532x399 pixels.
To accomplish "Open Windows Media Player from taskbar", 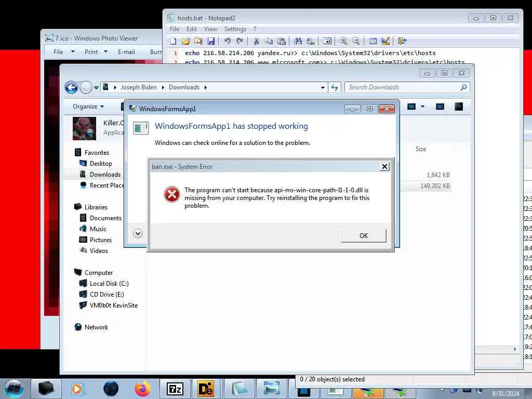I will (78, 389).
